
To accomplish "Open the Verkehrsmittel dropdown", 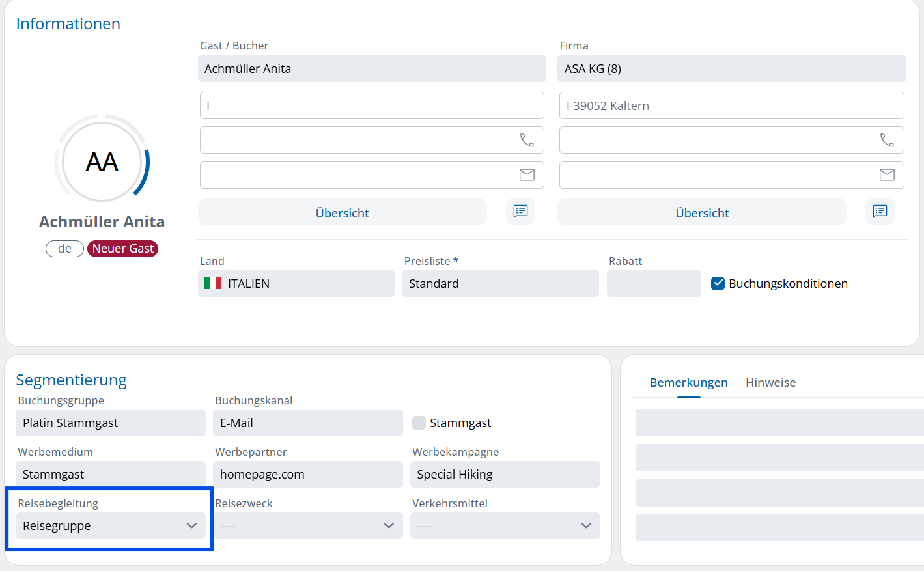I will point(505,526).
